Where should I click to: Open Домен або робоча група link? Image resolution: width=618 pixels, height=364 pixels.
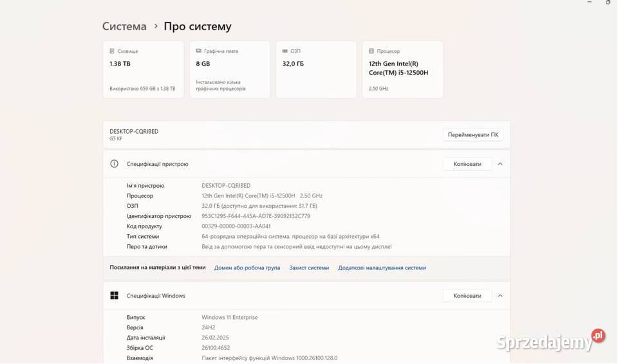tap(247, 268)
